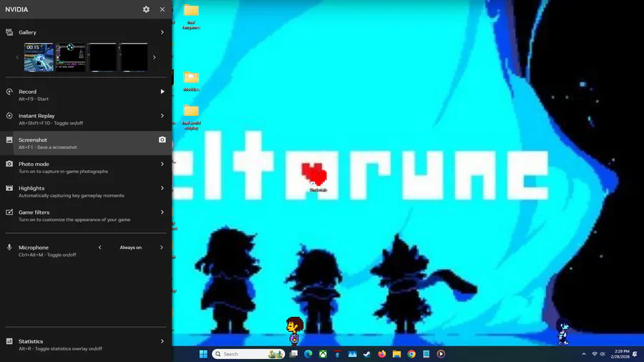Click 'Alt+Shift+F10 - Toggle on/off' text
The image size is (644, 362).
pos(51,123)
